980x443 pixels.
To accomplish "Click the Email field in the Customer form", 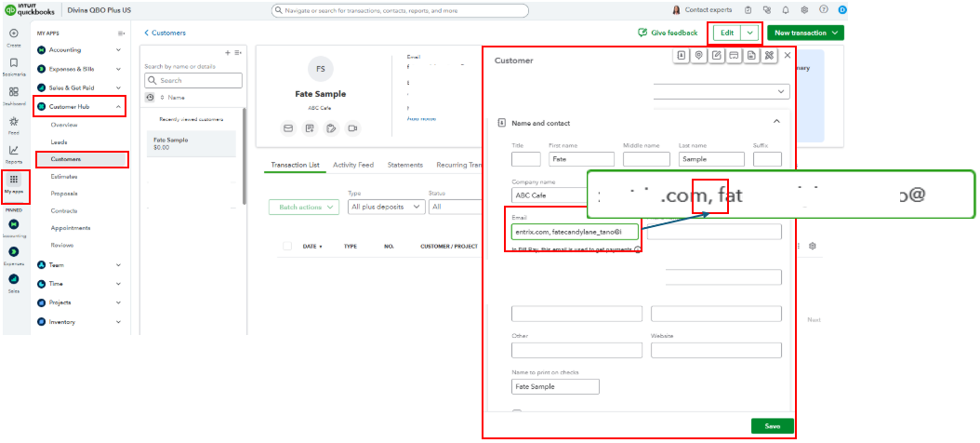I will tap(575, 232).
